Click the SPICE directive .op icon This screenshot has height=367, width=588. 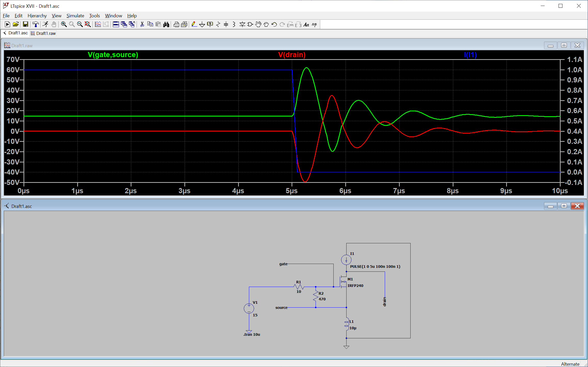coord(314,25)
